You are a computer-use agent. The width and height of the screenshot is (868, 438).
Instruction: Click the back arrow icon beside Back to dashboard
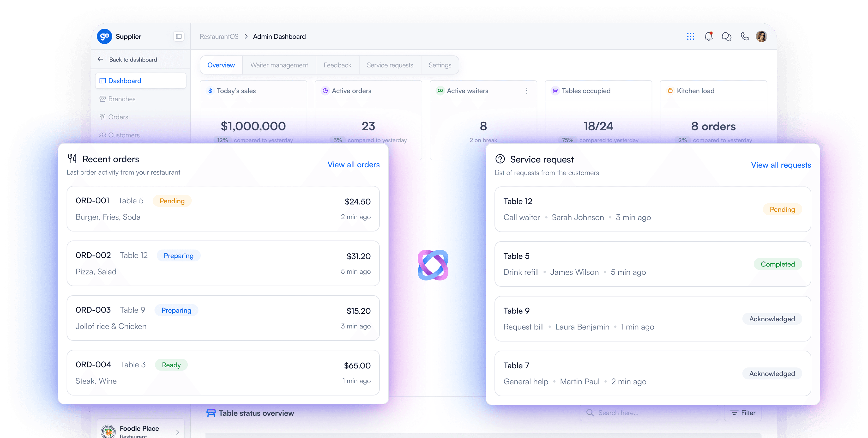pyautogui.click(x=100, y=59)
